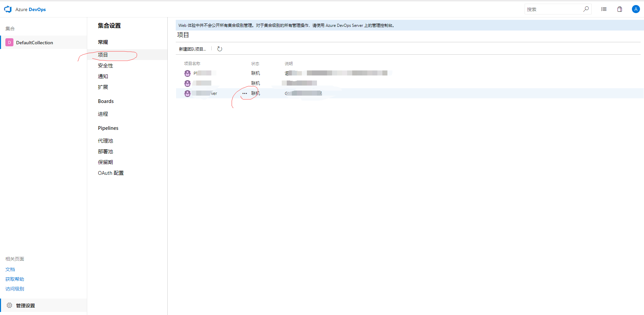
Task: Open 代理池 under Pipelines
Action: (105, 141)
